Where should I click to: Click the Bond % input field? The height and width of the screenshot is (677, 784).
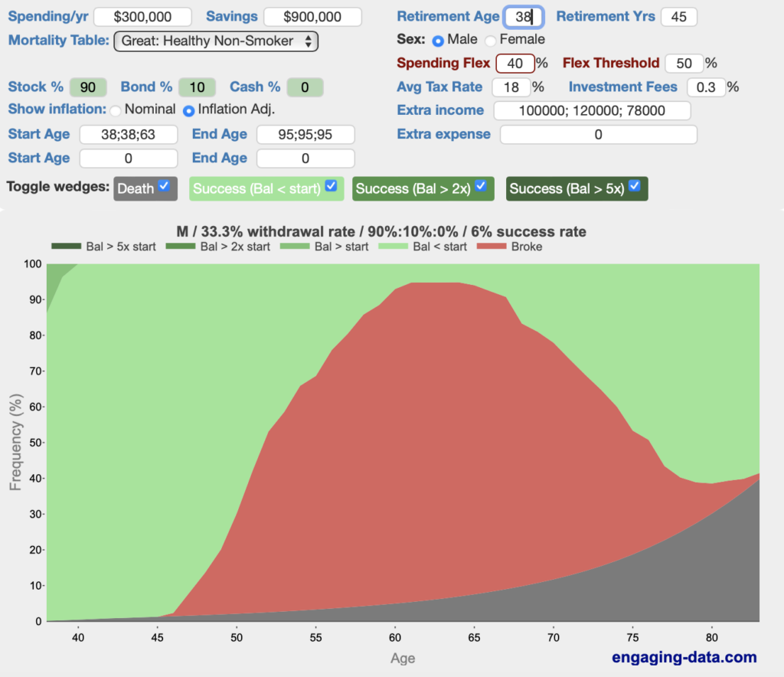[197, 87]
